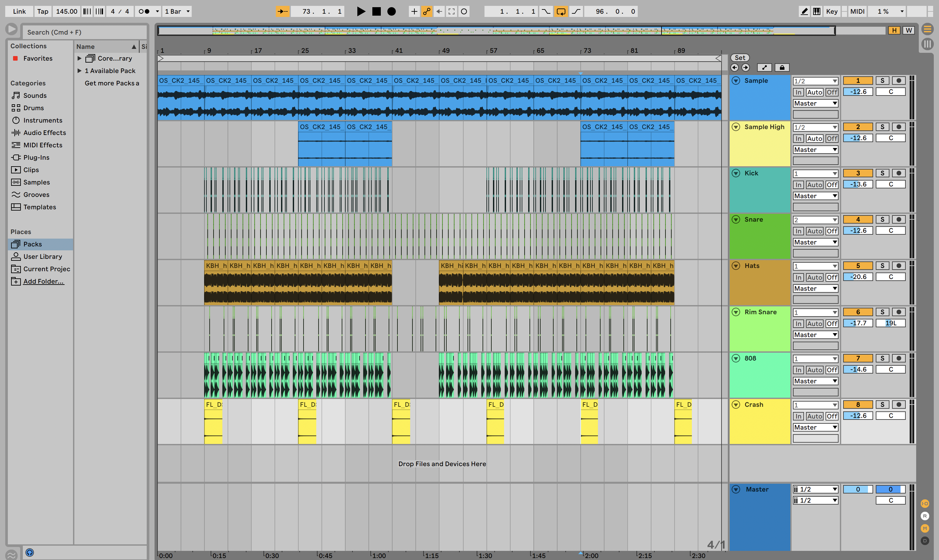Select the Clips category icon
The image size is (939, 560).
tap(16, 170)
